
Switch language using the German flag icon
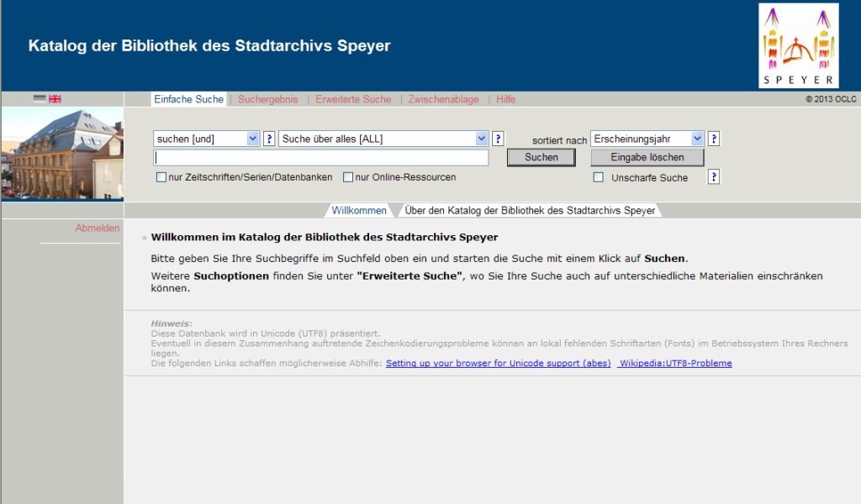pyautogui.click(x=42, y=98)
